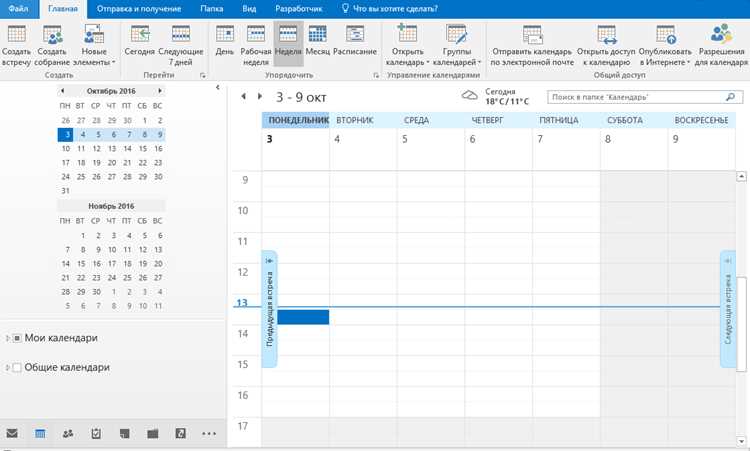Switch to Расписание view

pos(355,40)
